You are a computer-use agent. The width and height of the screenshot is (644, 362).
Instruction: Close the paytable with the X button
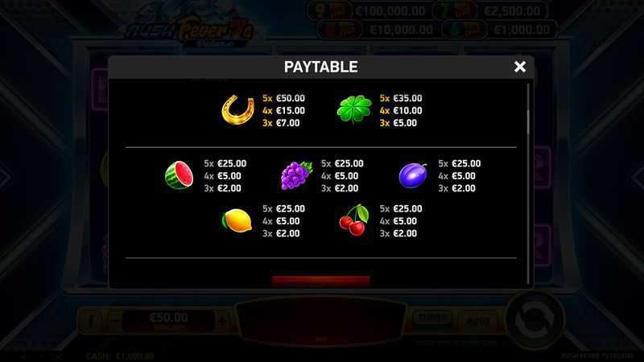(519, 67)
